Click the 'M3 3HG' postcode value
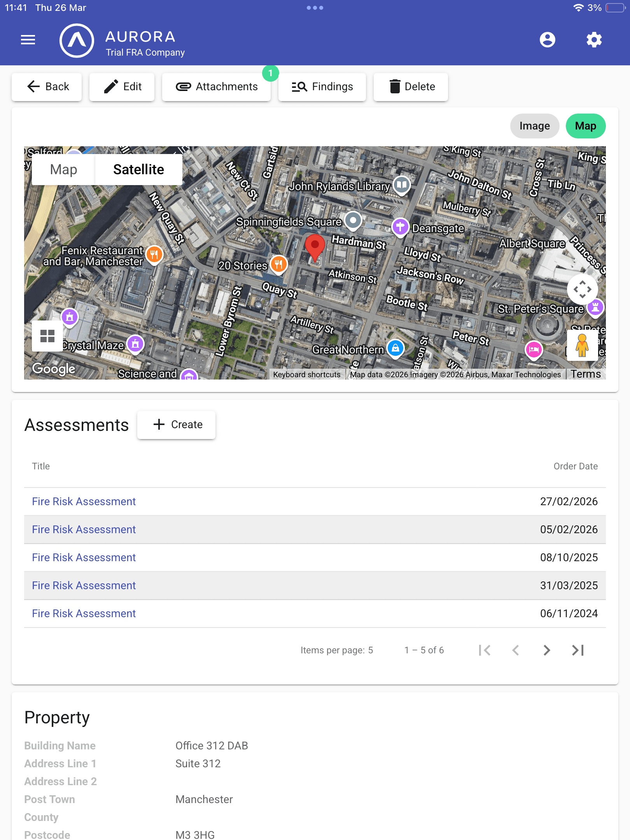This screenshot has height=840, width=630. (195, 835)
